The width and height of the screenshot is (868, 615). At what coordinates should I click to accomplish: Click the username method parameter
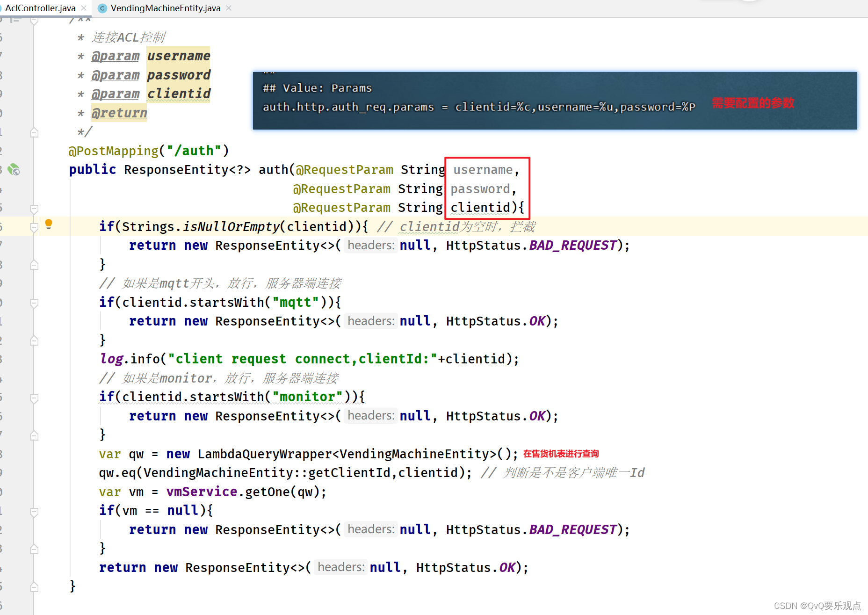click(x=483, y=170)
